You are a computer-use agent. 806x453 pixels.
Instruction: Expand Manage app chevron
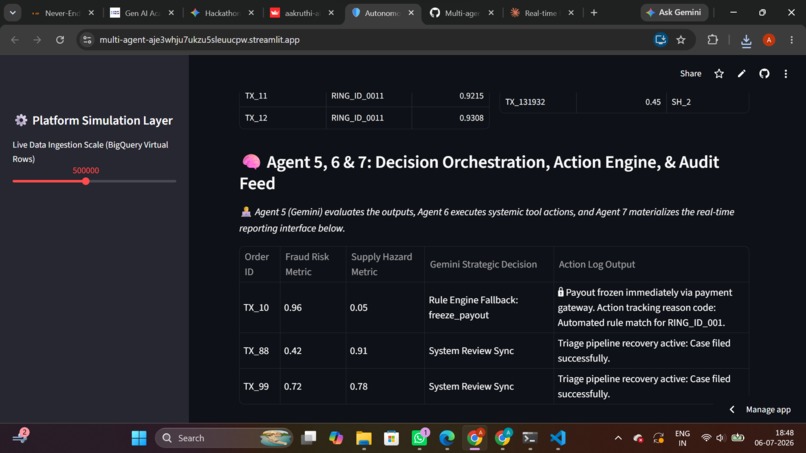pos(732,409)
